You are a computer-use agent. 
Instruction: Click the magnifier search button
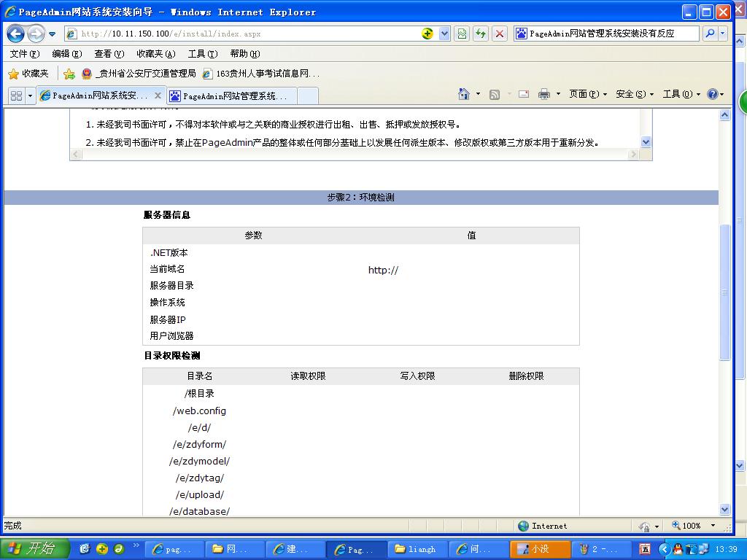(x=710, y=34)
